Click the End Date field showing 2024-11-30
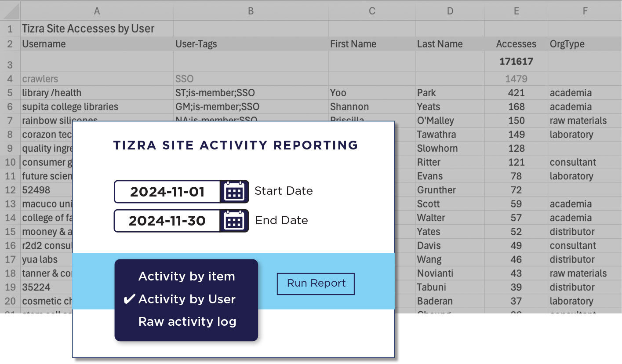 click(x=167, y=221)
